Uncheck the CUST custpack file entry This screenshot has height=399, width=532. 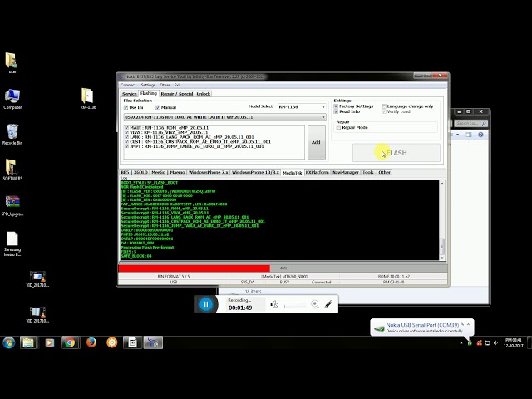coord(126,142)
